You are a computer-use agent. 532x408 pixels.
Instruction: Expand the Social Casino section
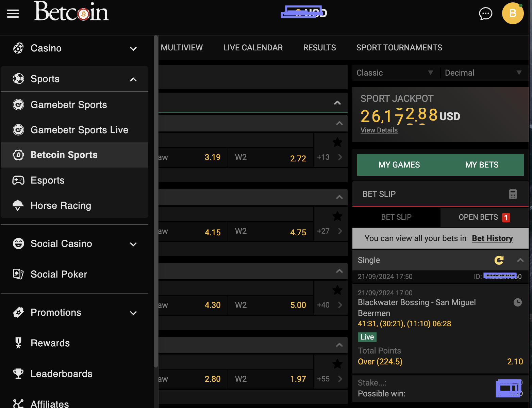tap(133, 244)
